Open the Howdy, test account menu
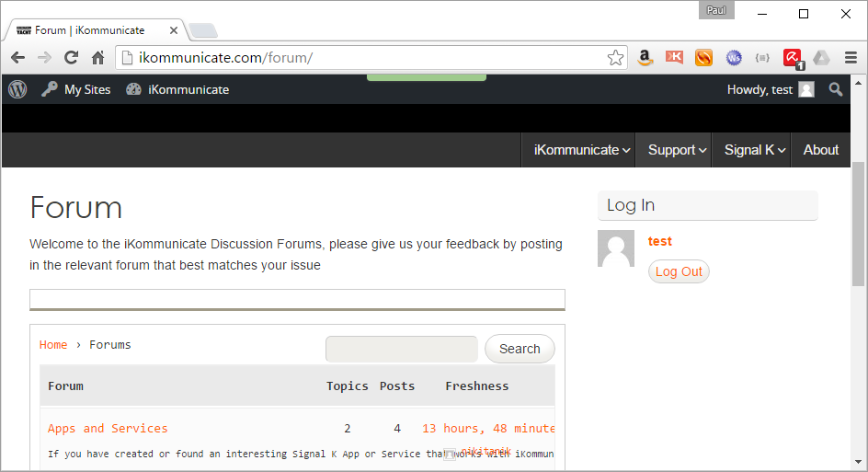 770,90
